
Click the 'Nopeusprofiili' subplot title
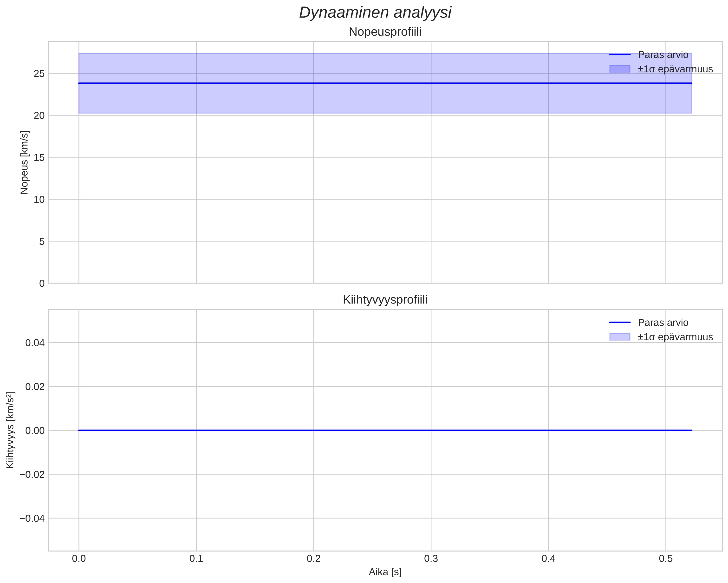[385, 32]
